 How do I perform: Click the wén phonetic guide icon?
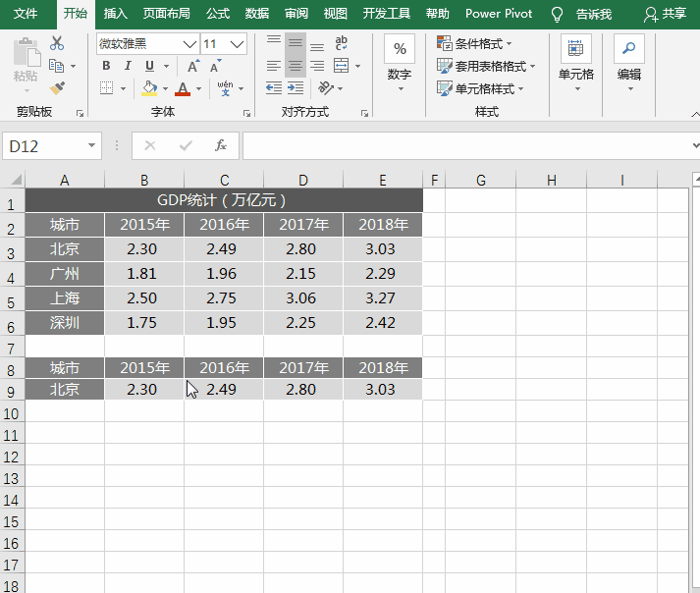click(225, 88)
